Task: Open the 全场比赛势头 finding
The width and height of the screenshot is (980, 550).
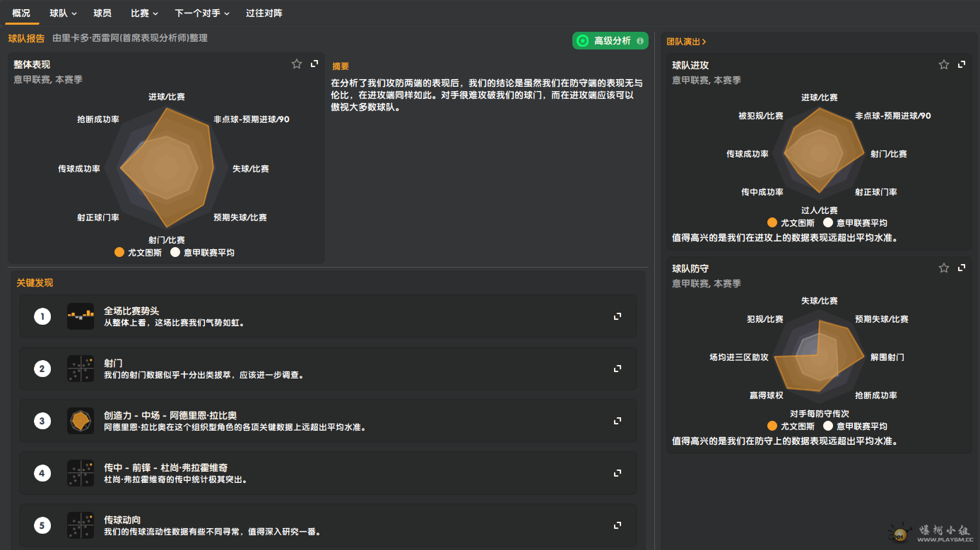Action: (328, 316)
